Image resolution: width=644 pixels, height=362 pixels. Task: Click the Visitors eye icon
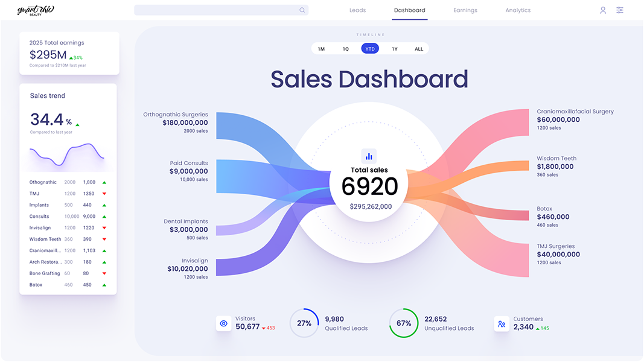click(x=223, y=323)
